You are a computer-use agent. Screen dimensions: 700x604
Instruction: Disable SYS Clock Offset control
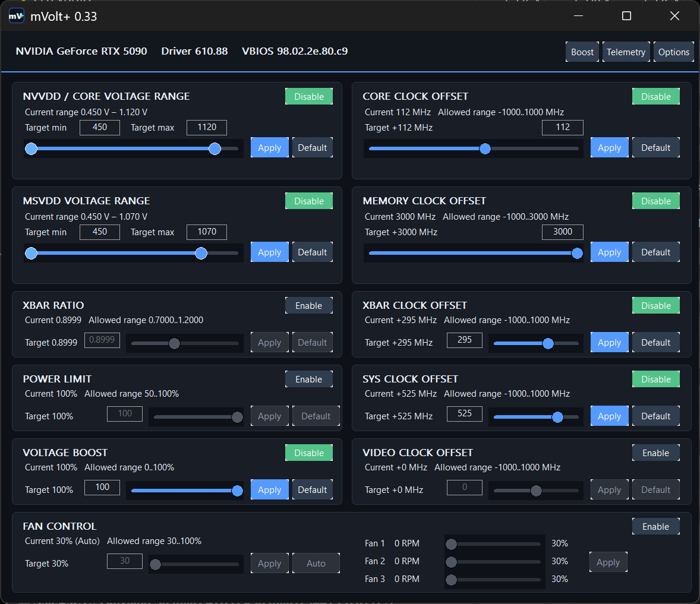(656, 379)
